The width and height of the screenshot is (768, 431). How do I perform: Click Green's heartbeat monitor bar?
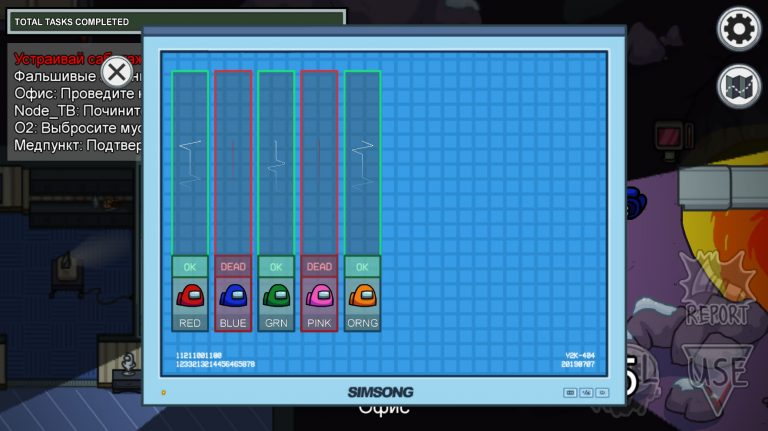pos(276,163)
